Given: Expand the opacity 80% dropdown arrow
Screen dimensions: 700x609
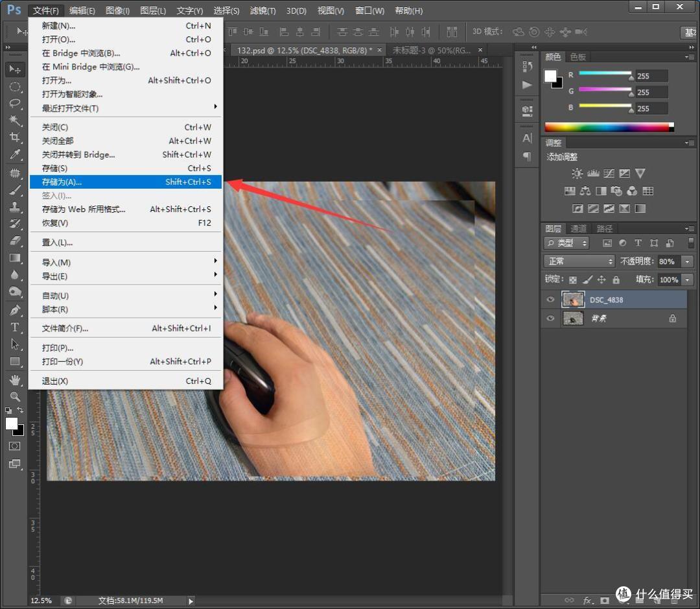Looking at the screenshot, I should click(688, 261).
